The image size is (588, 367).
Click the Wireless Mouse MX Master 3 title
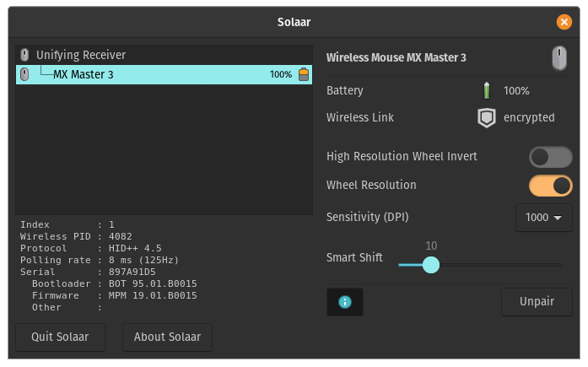(396, 57)
